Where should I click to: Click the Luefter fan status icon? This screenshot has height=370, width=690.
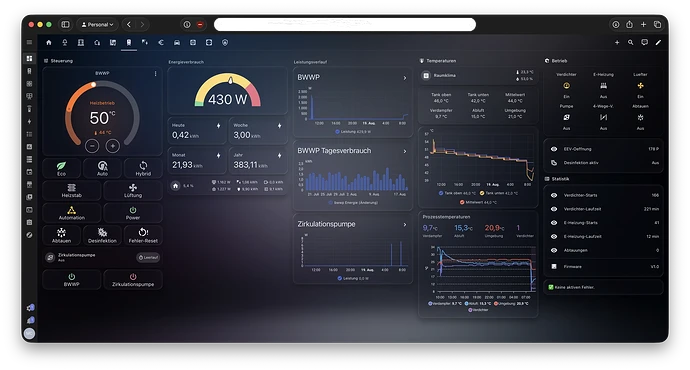click(640, 86)
